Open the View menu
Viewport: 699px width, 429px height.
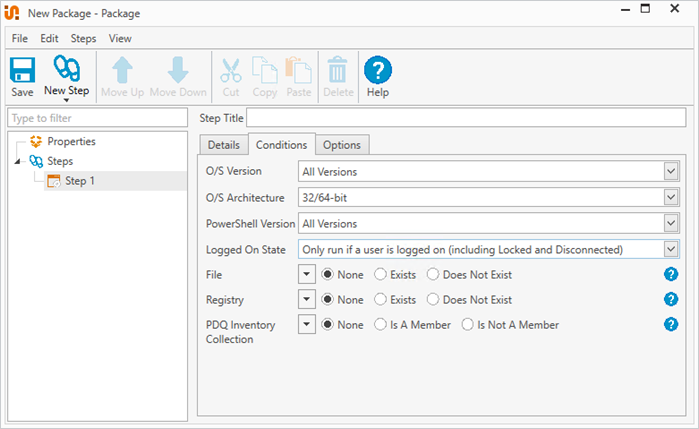pos(120,38)
